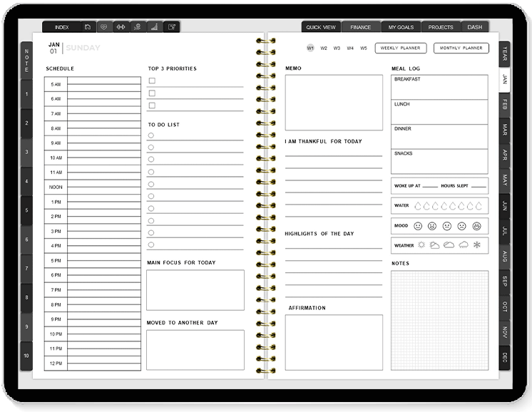The height and width of the screenshot is (412, 532).
Task: Open the dumbbell fitness tab
Action: point(121,27)
